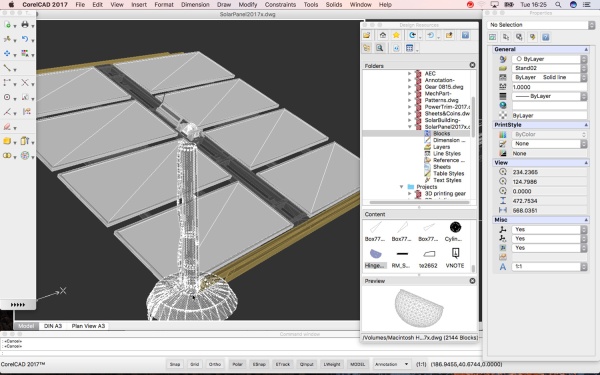Click the Forward arrow icon in Design Resources

[x=430, y=35]
